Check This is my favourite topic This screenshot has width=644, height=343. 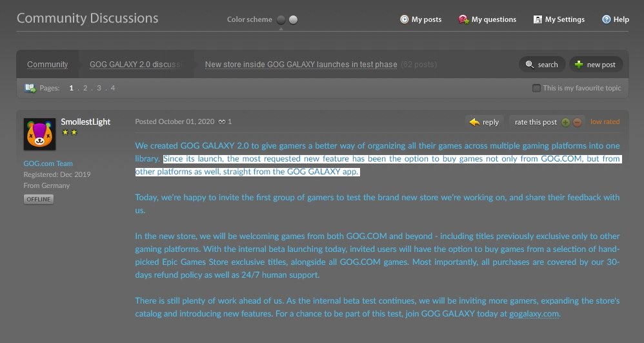click(536, 88)
